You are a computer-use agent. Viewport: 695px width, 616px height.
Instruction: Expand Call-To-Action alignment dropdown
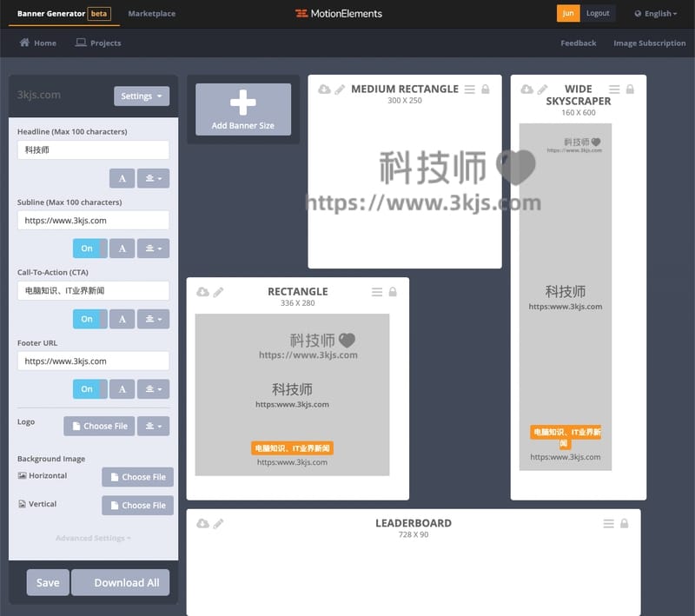[154, 319]
